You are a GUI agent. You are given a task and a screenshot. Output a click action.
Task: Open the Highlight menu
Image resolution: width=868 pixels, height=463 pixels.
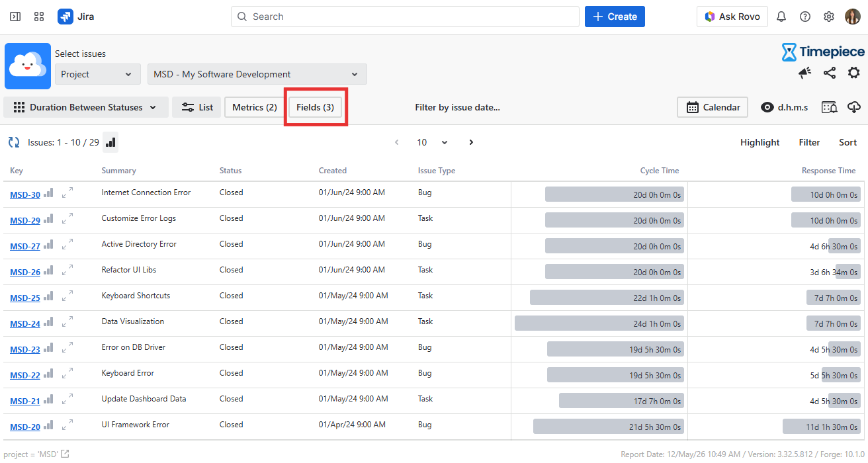tap(759, 142)
